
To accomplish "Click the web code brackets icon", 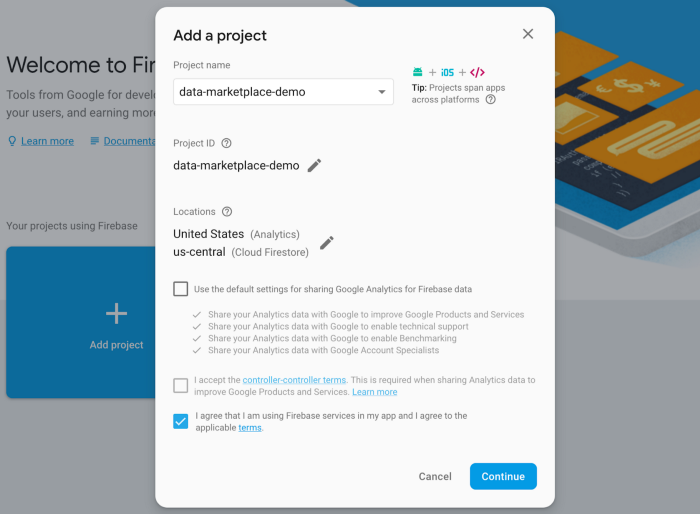I will (x=477, y=72).
